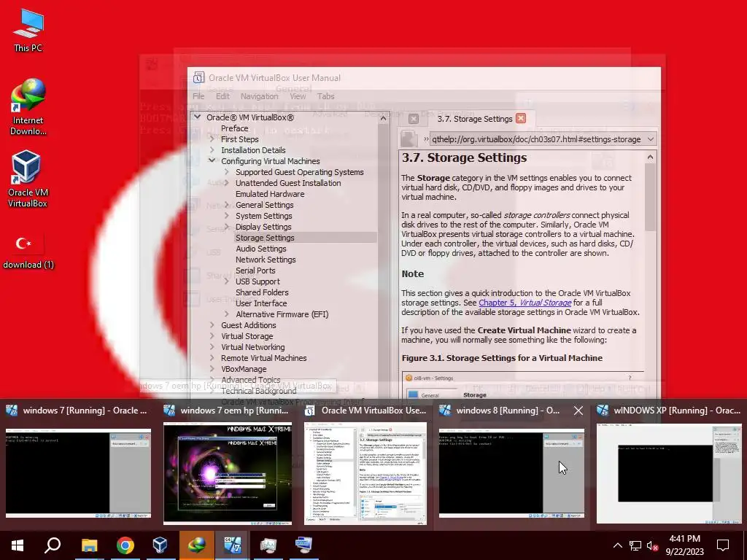
Task: Select Display Settings in contents tree
Action: 263,227
